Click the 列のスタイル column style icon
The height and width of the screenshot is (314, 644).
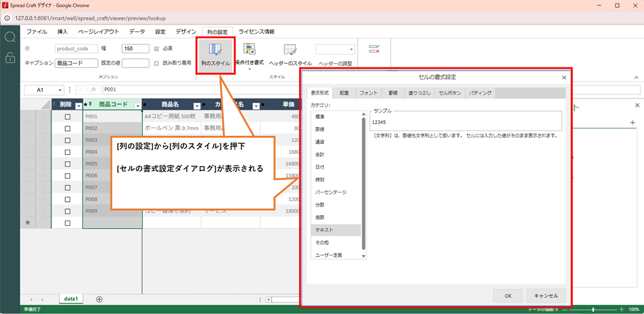(x=215, y=51)
